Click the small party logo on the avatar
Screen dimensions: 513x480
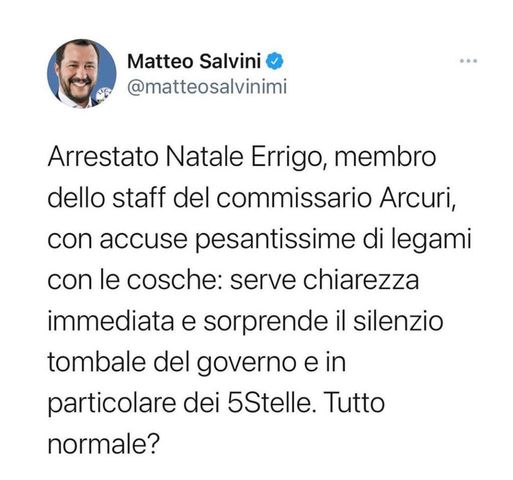pos(103,94)
